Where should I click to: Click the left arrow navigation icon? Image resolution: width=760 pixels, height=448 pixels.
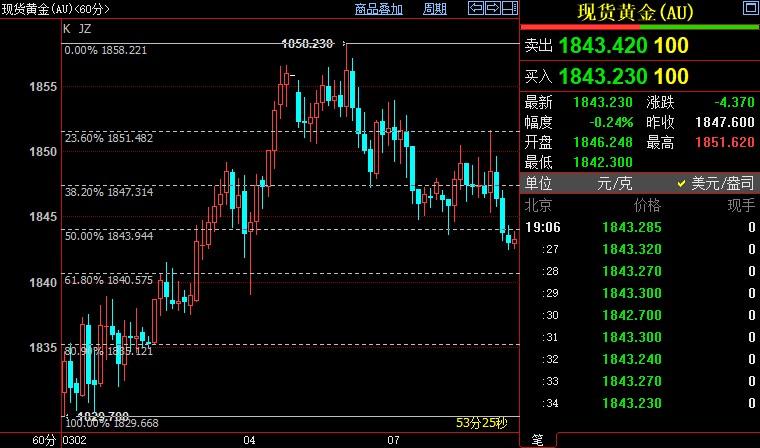(475, 8)
